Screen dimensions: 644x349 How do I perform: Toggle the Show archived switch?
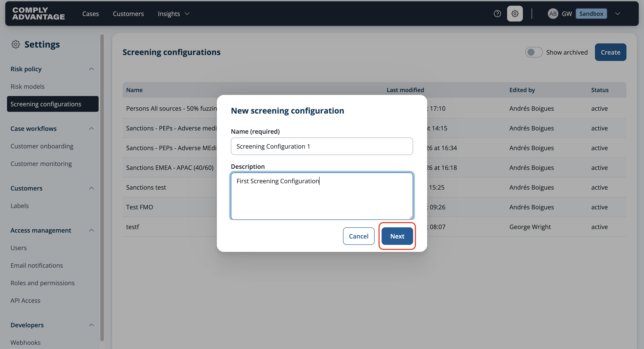click(534, 52)
